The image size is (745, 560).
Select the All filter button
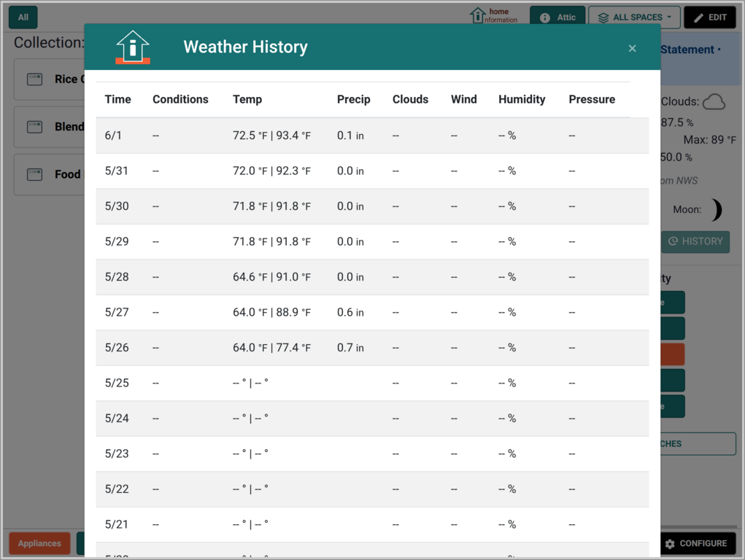point(23,17)
